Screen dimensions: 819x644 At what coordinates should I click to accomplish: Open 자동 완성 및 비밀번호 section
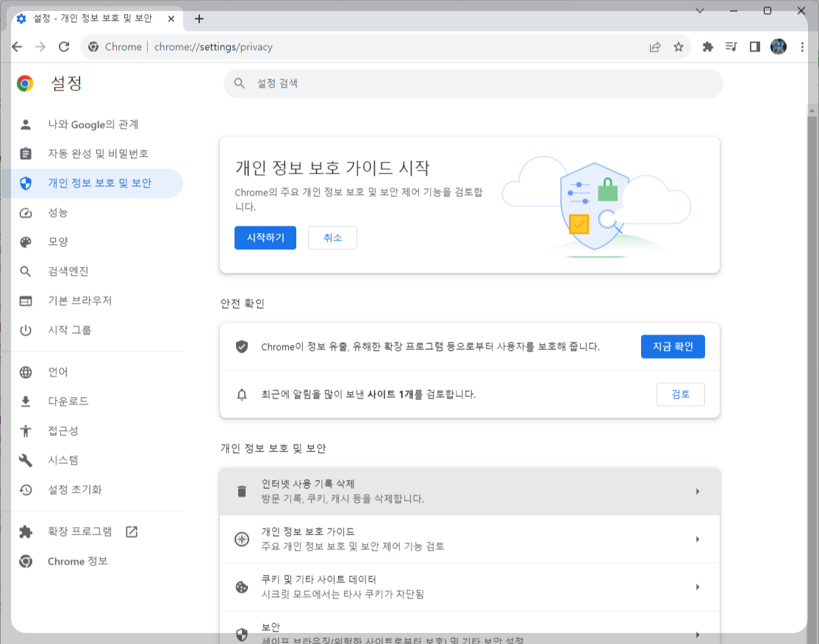97,154
